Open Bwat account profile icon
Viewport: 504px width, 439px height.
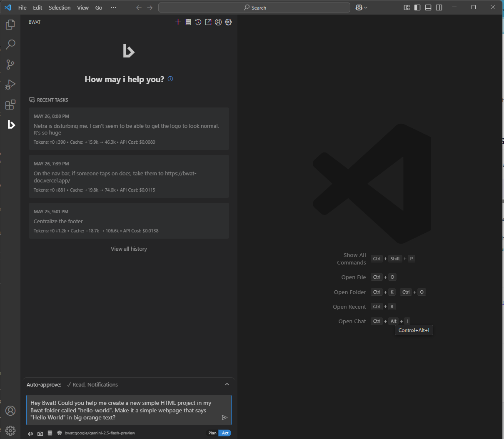point(218,22)
